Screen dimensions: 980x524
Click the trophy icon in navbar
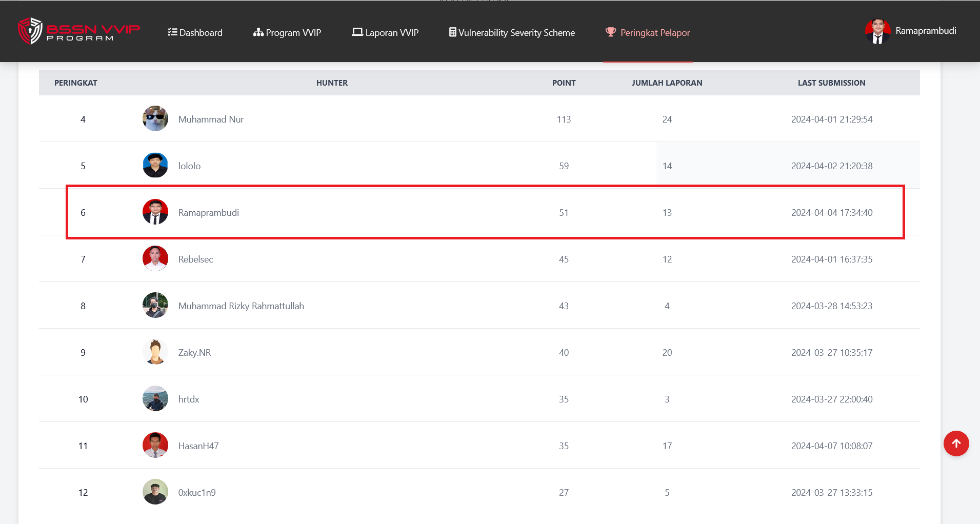610,32
